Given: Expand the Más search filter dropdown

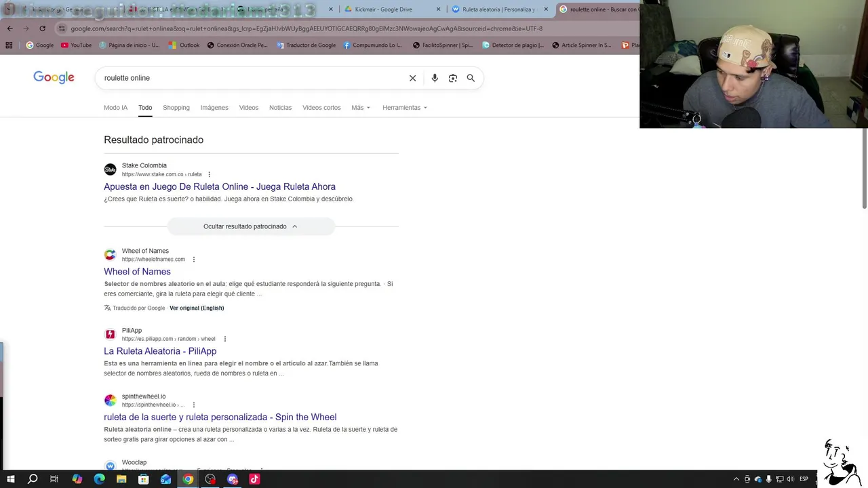Looking at the screenshot, I should [x=361, y=108].
